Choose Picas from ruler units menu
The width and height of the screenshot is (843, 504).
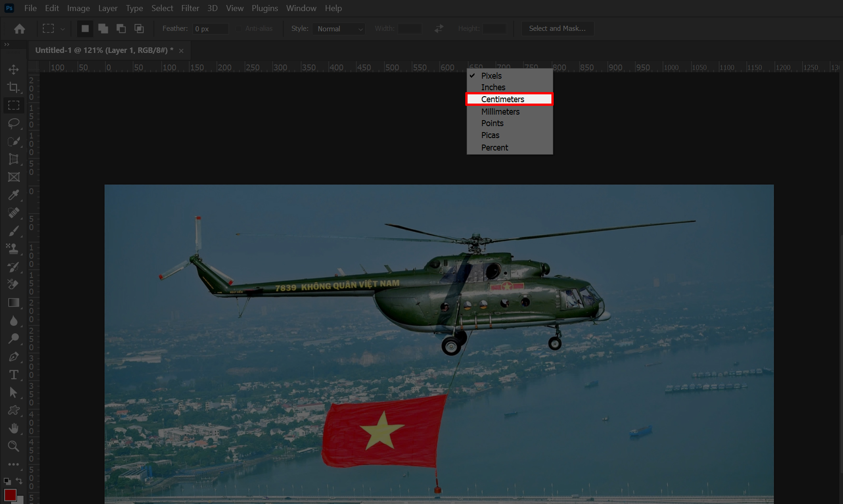[509, 135]
